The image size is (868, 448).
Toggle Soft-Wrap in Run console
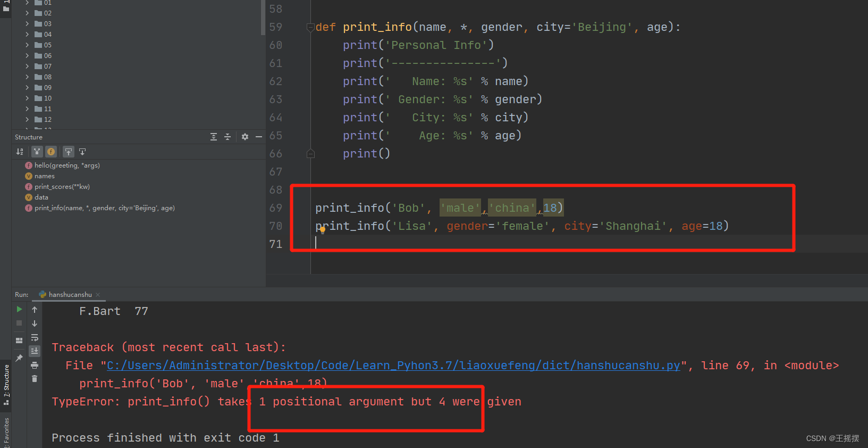[35, 337]
